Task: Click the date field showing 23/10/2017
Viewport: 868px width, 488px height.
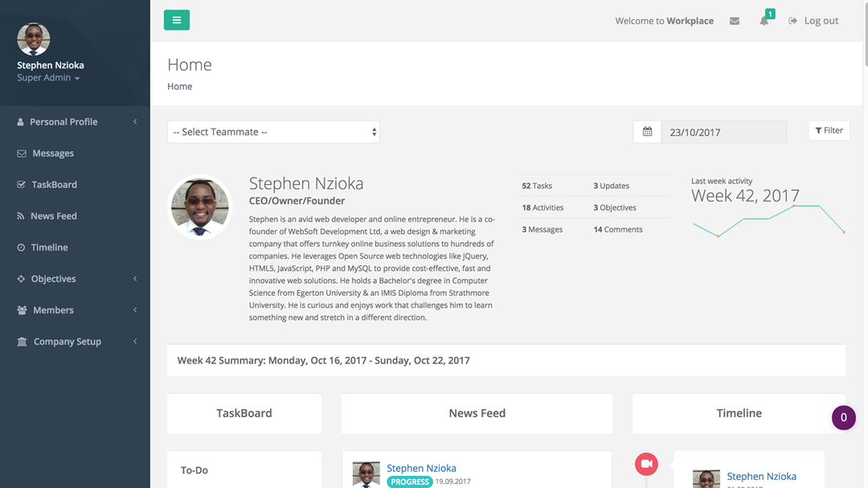Action: pyautogui.click(x=723, y=132)
